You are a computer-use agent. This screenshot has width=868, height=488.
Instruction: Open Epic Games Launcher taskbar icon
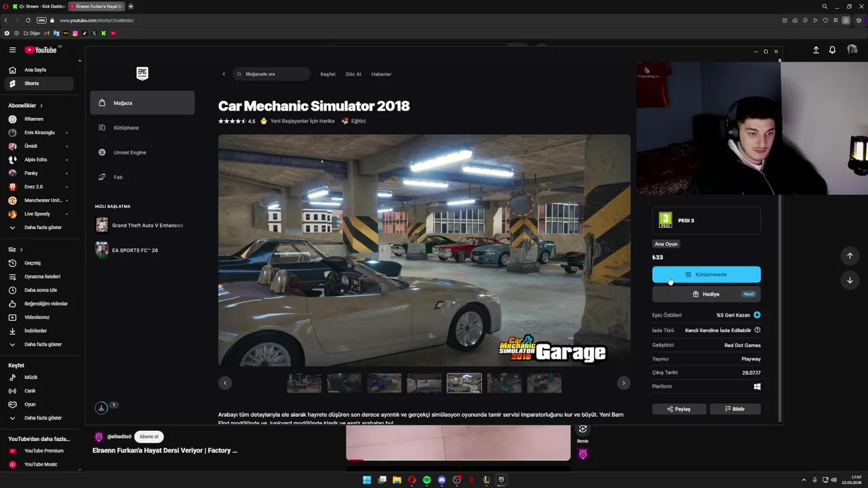click(501, 480)
